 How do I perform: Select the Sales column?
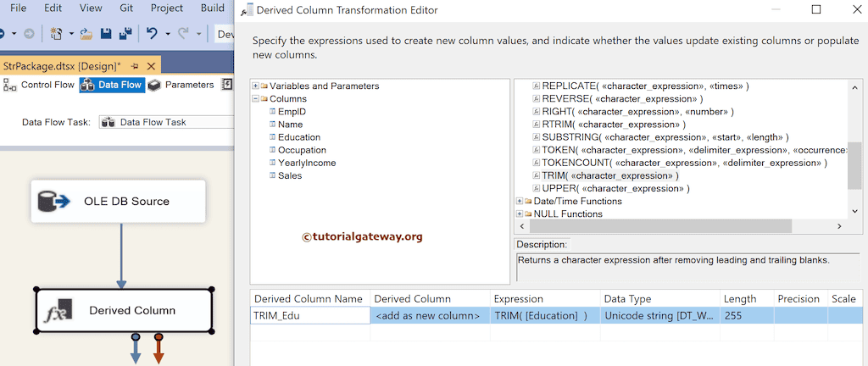pyautogui.click(x=289, y=176)
